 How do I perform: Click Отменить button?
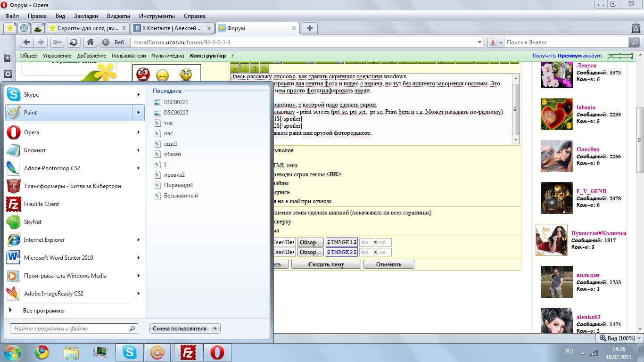[388, 264]
